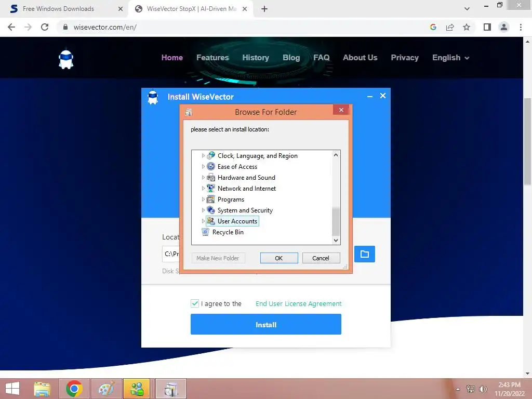
Task: Click the Ease of Access icon
Action: [x=211, y=166]
